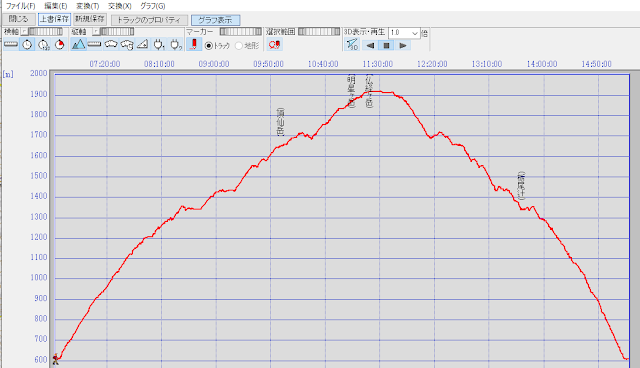Open the 編集(E) menu
Screen dimensions: 640x368
pos(56,6)
